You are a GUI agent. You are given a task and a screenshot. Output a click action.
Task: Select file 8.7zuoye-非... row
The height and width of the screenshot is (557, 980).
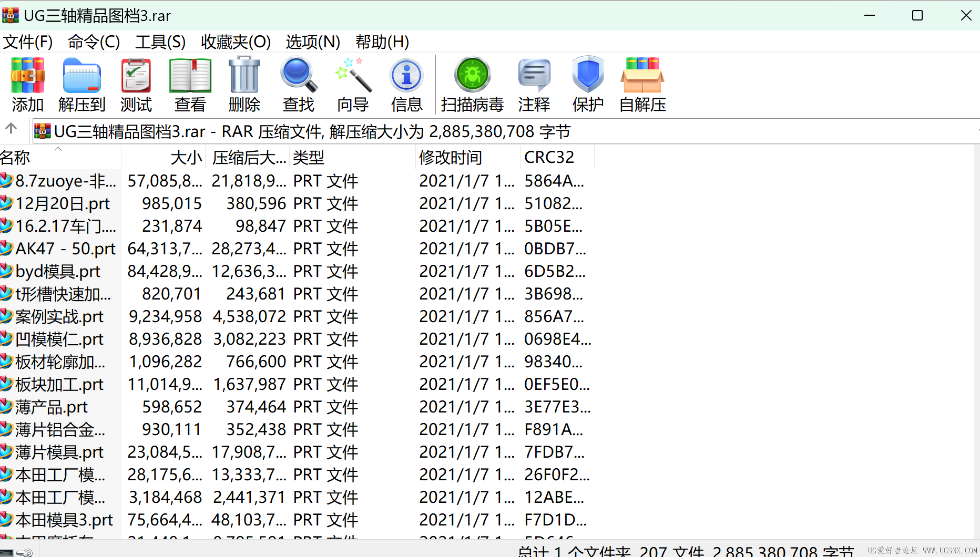pyautogui.click(x=297, y=181)
